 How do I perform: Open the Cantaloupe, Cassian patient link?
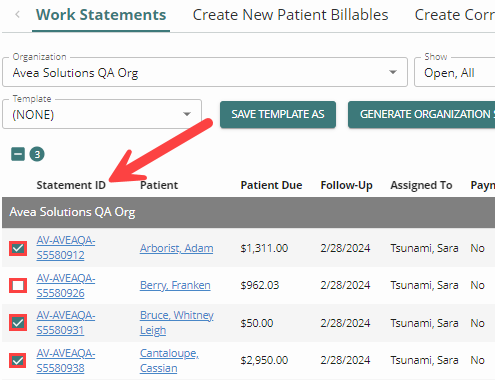point(169,360)
